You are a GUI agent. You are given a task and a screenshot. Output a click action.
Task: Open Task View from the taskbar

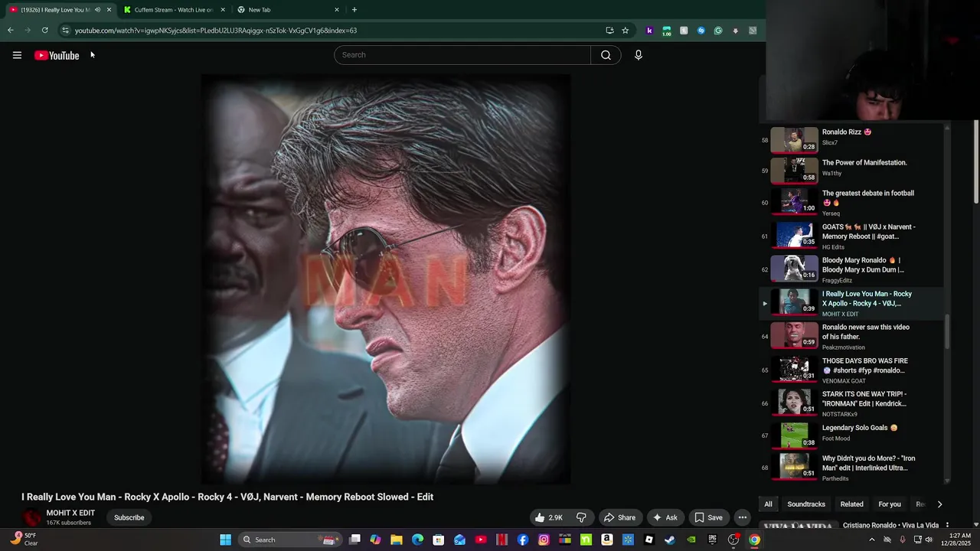[354, 540]
